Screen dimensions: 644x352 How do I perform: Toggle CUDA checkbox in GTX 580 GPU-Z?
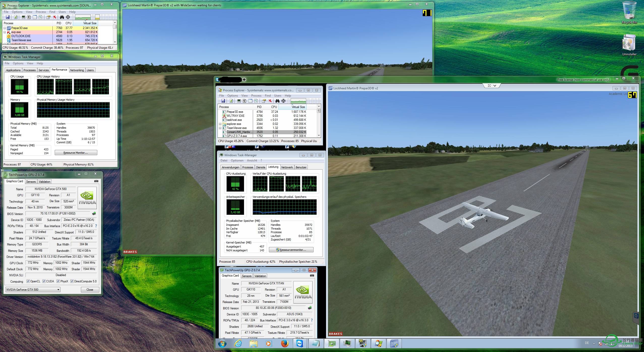coord(44,281)
